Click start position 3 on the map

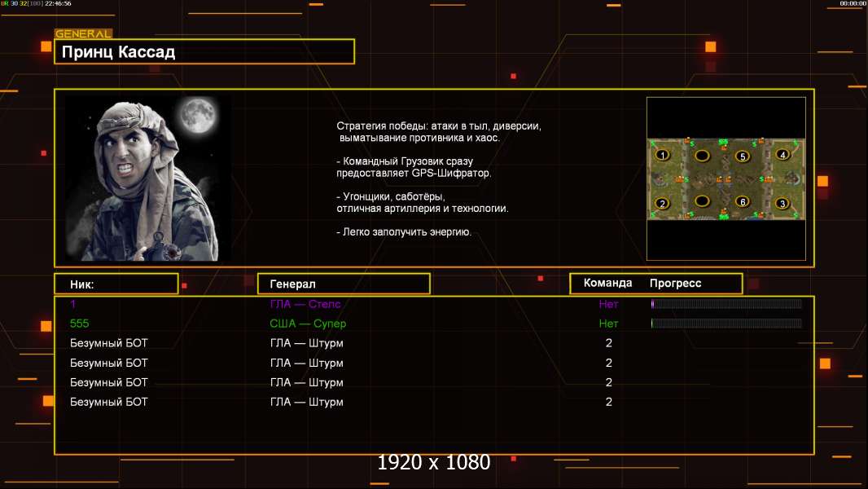[783, 203]
